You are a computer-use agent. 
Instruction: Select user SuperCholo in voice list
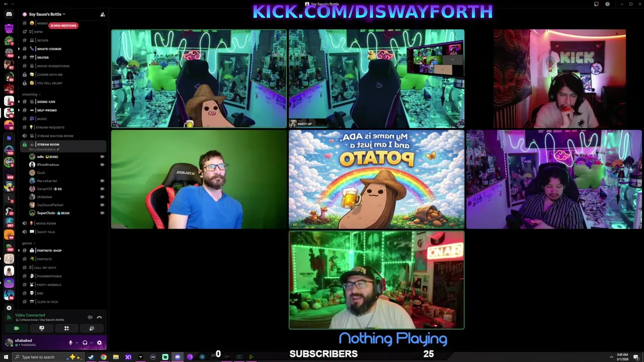(x=66, y=213)
